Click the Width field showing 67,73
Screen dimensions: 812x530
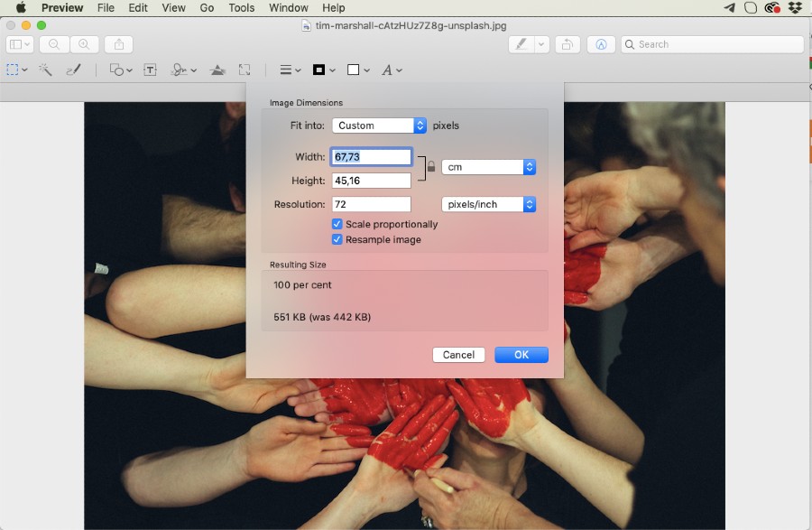pos(372,157)
